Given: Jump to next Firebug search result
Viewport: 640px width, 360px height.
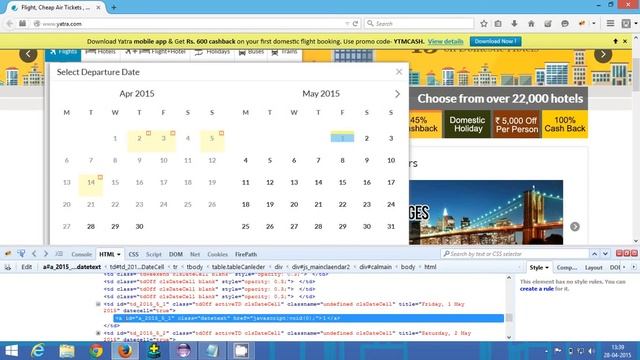Looking at the screenshot, I should 605,254.
